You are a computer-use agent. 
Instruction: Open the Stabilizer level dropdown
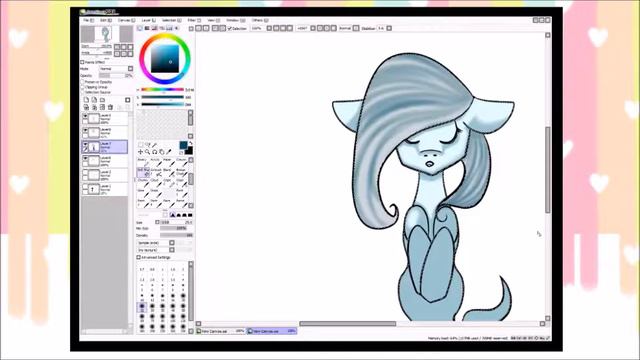coord(389,28)
